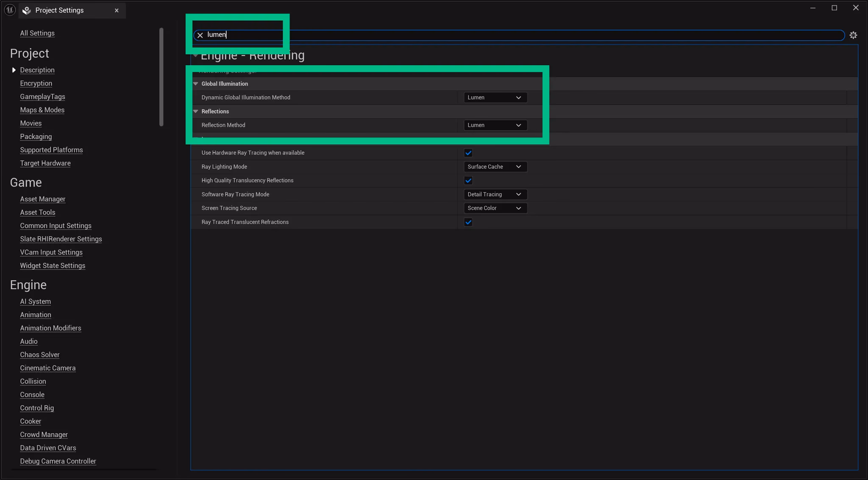Image resolution: width=868 pixels, height=480 pixels.
Task: Open the Chaos Solver settings page
Action: 39,354
